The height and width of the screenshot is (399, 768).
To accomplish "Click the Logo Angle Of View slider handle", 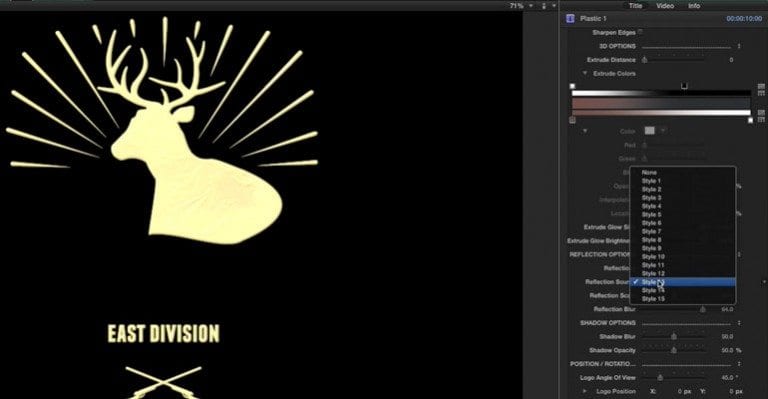I will 660,377.
